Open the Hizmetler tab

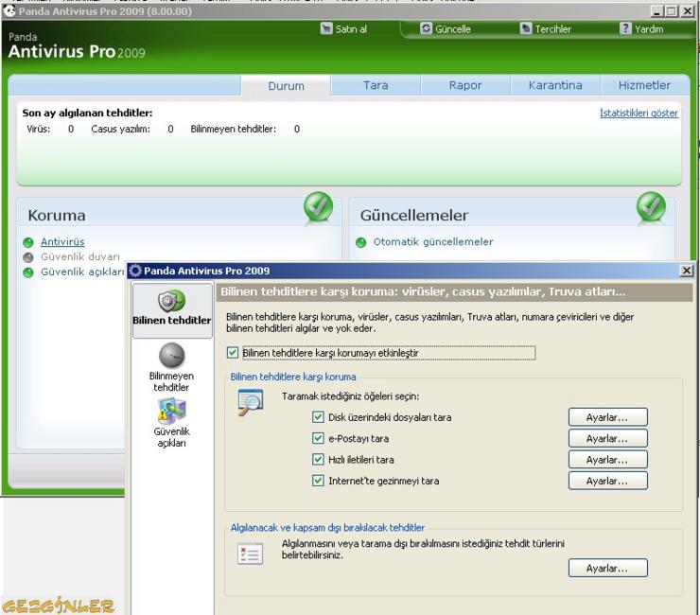[x=644, y=85]
